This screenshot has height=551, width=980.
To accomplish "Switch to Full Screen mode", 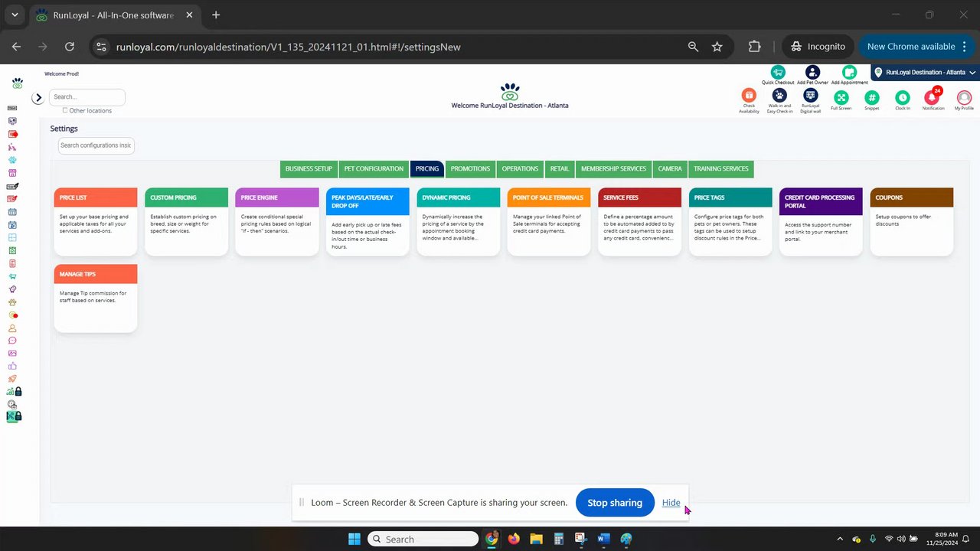I will point(841,97).
